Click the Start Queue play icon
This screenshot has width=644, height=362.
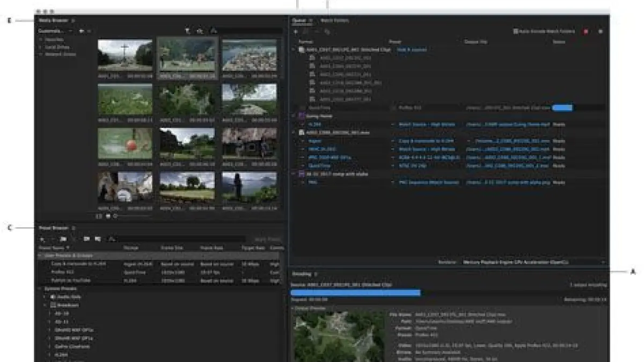point(601,32)
